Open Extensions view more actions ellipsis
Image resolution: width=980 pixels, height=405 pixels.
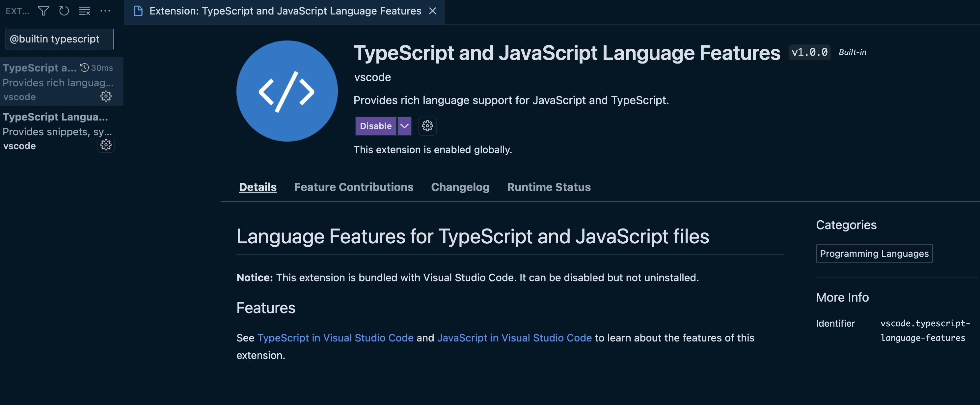(105, 11)
